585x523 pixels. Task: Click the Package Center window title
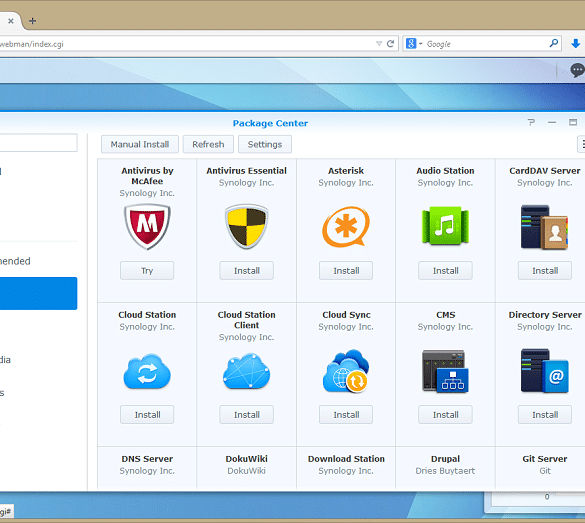270,123
